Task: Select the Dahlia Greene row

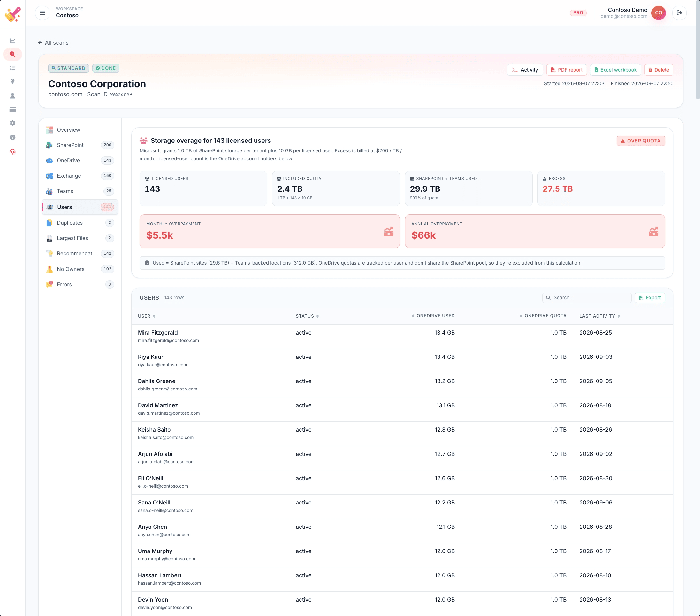Action: [402, 385]
